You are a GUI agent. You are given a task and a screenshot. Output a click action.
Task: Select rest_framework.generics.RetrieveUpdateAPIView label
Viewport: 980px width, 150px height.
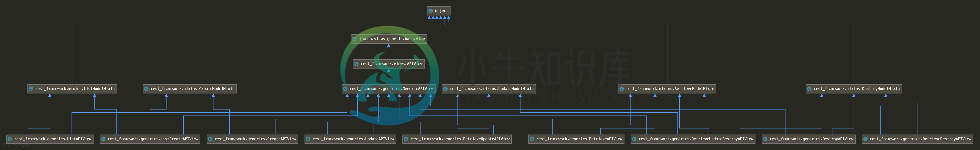460,139
